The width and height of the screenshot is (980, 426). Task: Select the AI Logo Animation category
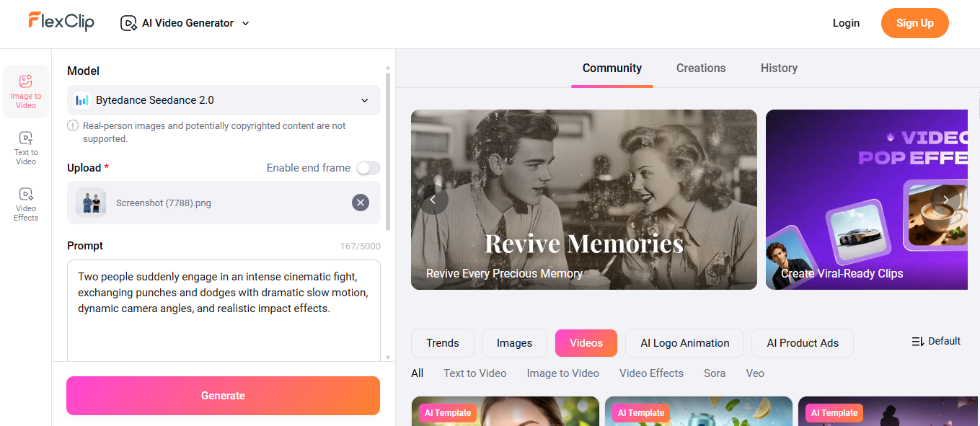coord(685,343)
